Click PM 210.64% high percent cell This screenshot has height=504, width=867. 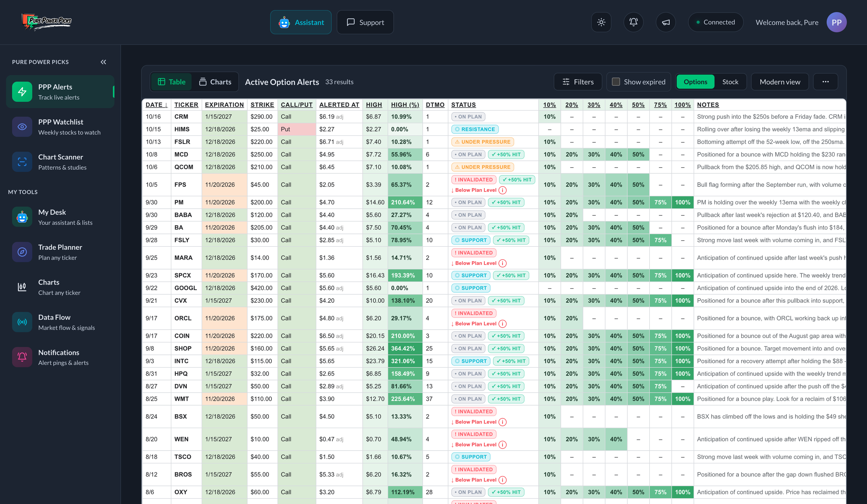coord(405,203)
